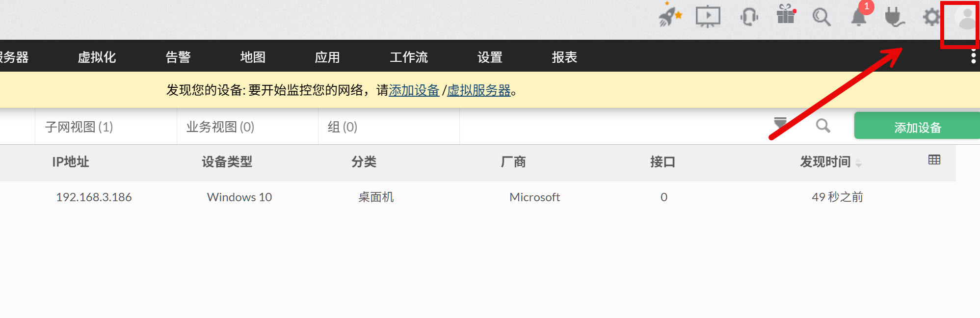This screenshot has height=318, width=980.
Task: Click the user profile avatar
Action: pos(966,20)
